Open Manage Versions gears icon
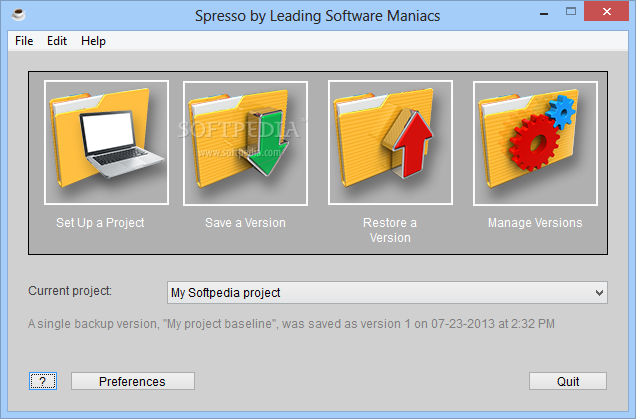The height and width of the screenshot is (419, 636). point(535,143)
